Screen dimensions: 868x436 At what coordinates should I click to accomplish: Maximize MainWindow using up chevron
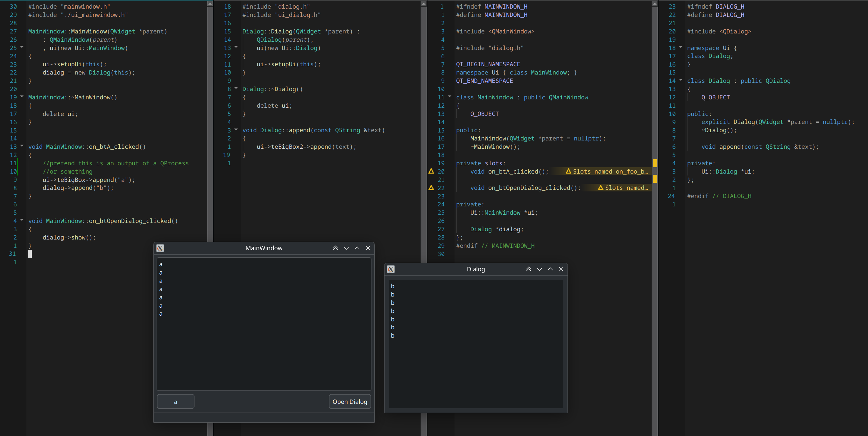[x=357, y=248]
